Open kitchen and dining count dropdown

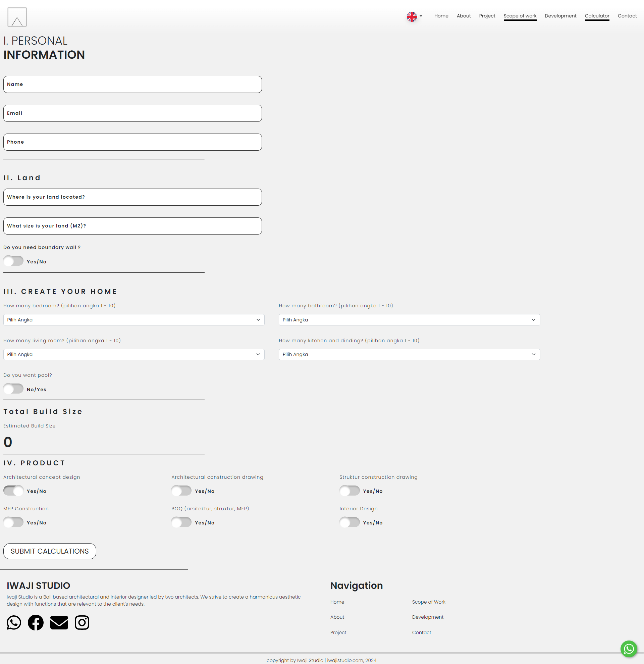(409, 354)
